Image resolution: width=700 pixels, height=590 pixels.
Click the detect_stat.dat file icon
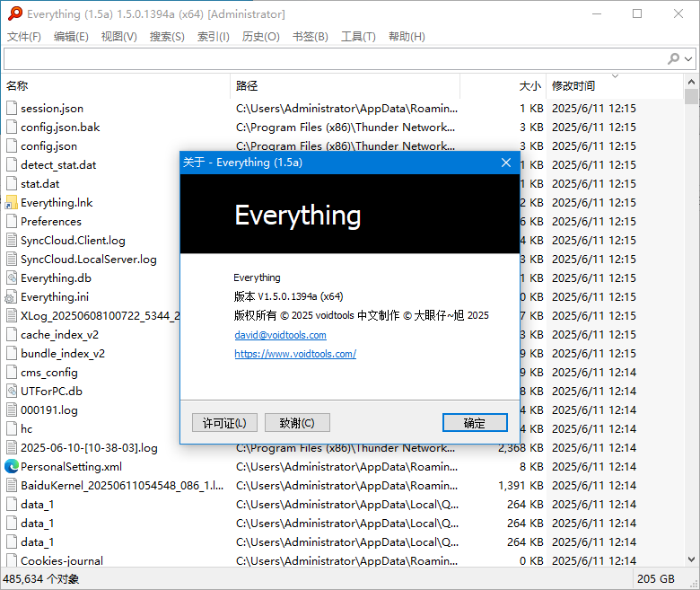click(x=12, y=165)
